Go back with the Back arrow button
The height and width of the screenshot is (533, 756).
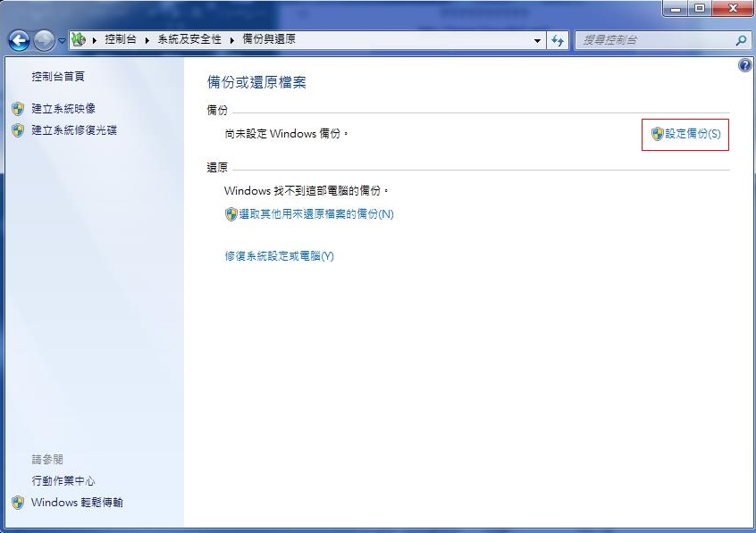[20, 40]
